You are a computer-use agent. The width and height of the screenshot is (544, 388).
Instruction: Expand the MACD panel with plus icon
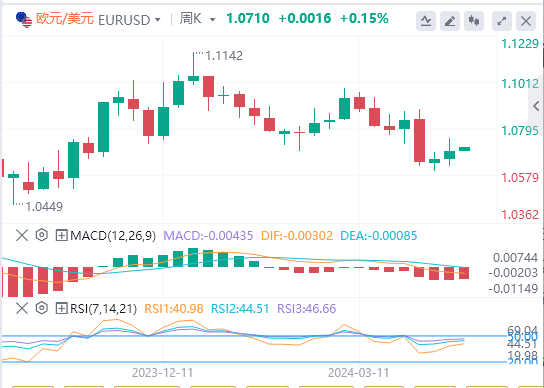[61, 236]
